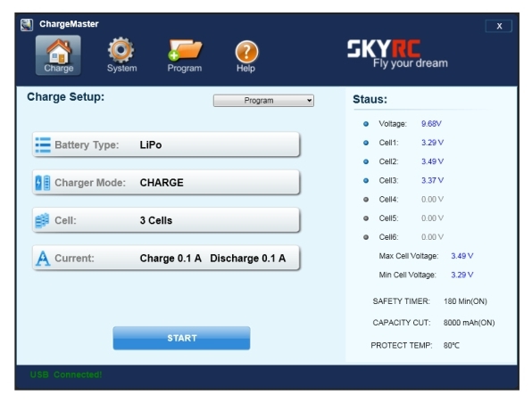Image resolution: width=532 pixels, height=403 pixels.
Task: Change Battery Type LiPo selection
Action: tap(166, 144)
